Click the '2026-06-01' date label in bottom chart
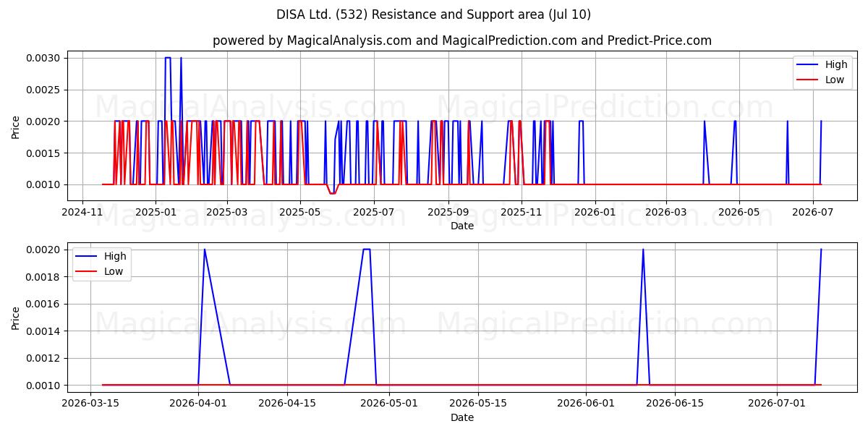The image size is (868, 434). pos(586,404)
